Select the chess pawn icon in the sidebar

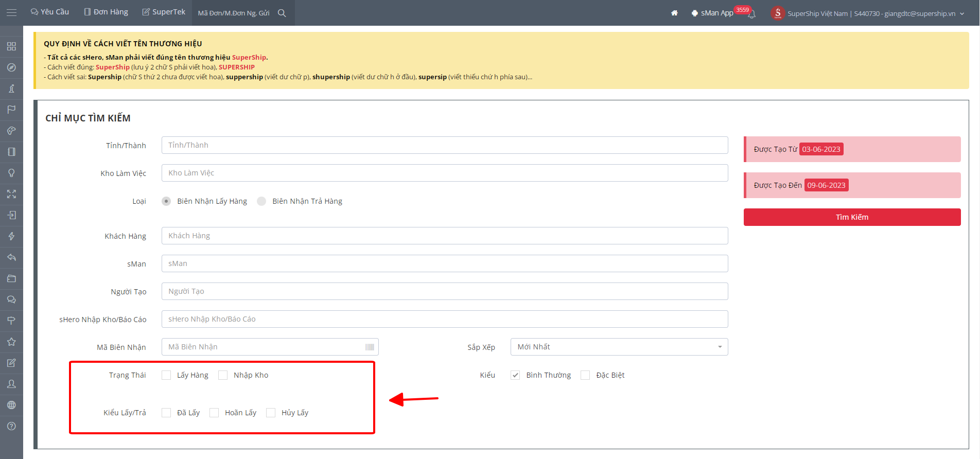pyautogui.click(x=11, y=89)
